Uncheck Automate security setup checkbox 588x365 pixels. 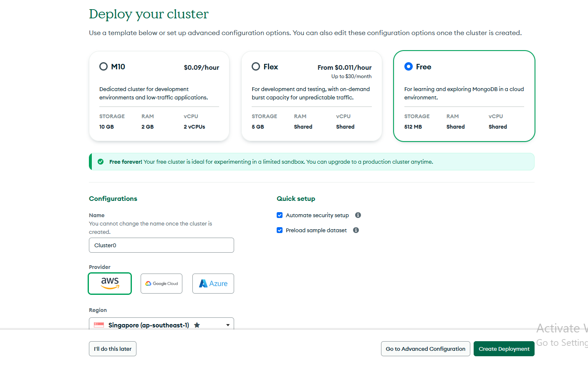(280, 215)
